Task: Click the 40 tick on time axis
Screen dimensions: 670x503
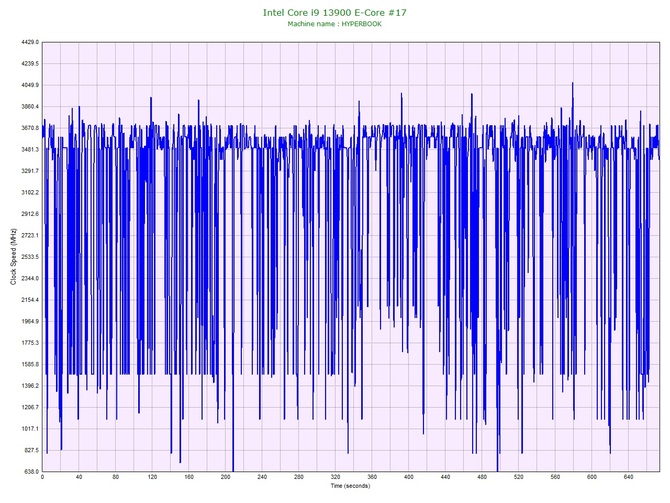Action: pyautogui.click(x=79, y=477)
